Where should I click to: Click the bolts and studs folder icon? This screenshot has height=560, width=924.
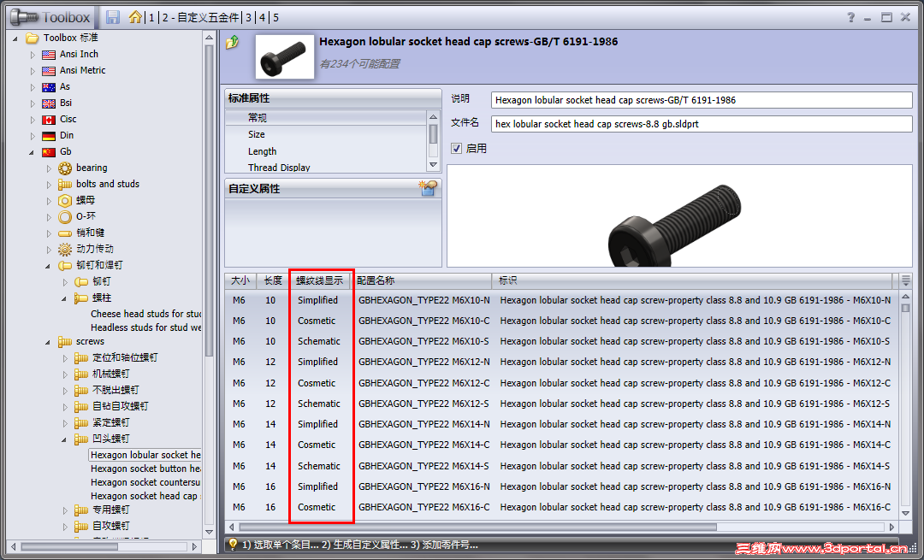pos(65,185)
